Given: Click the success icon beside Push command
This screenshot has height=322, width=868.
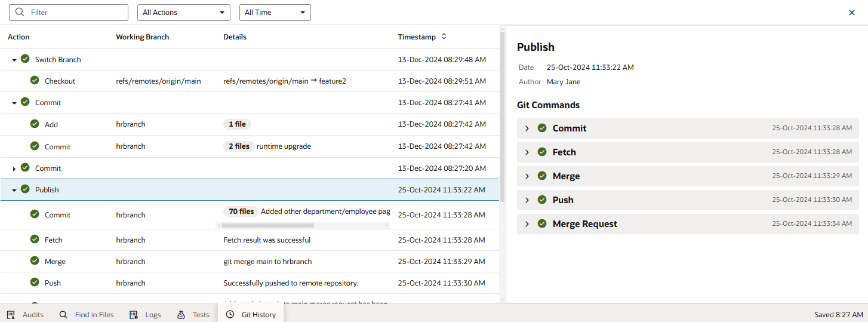Looking at the screenshot, I should tap(542, 200).
